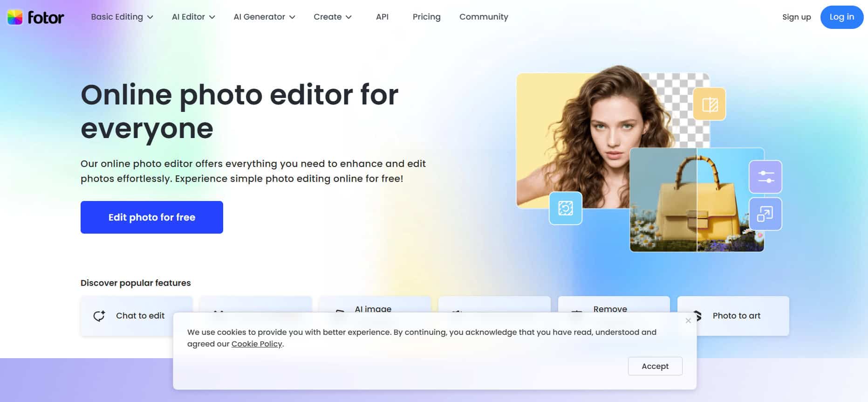The height and width of the screenshot is (402, 868).
Task: Click the yellow compare icon on portrait
Action: point(709,104)
